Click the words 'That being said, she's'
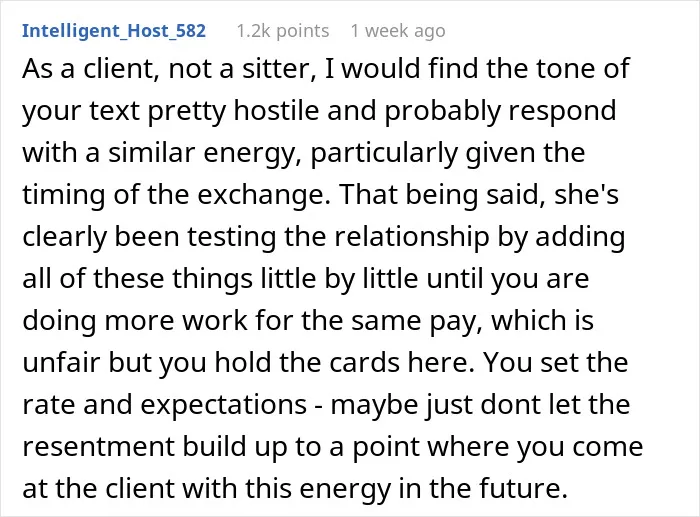 coord(479,195)
